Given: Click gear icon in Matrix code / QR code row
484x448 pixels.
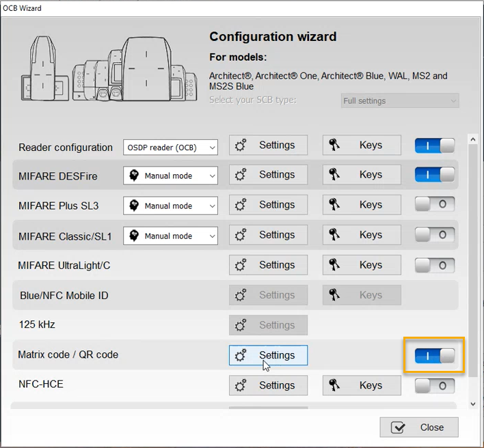Looking at the screenshot, I should click(241, 355).
